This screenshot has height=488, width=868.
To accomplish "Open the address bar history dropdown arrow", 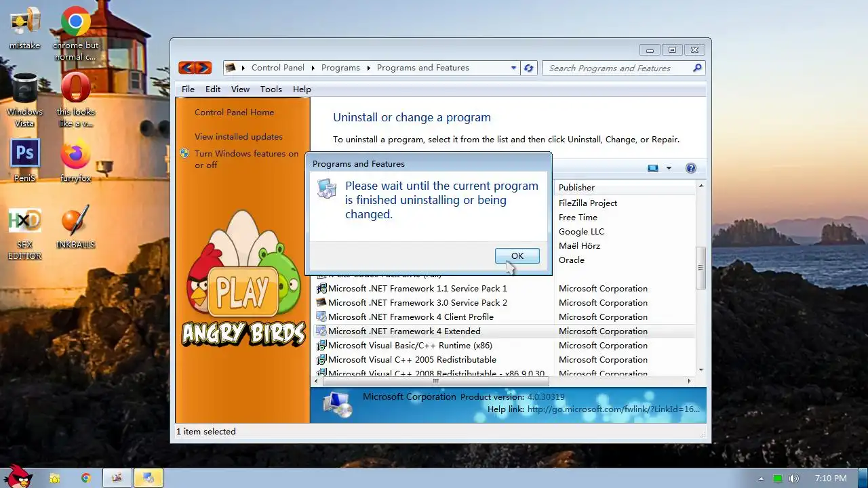I will [x=513, y=68].
